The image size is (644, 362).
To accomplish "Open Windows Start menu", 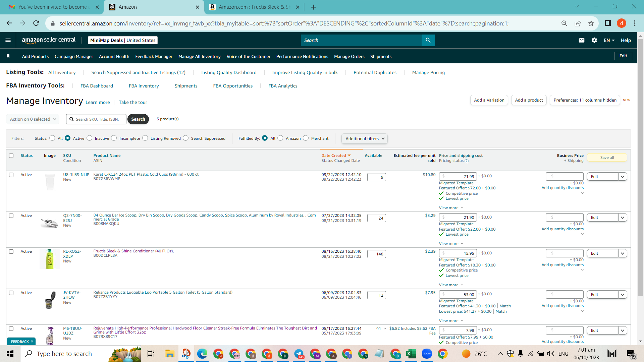I will pyautogui.click(x=10, y=354).
